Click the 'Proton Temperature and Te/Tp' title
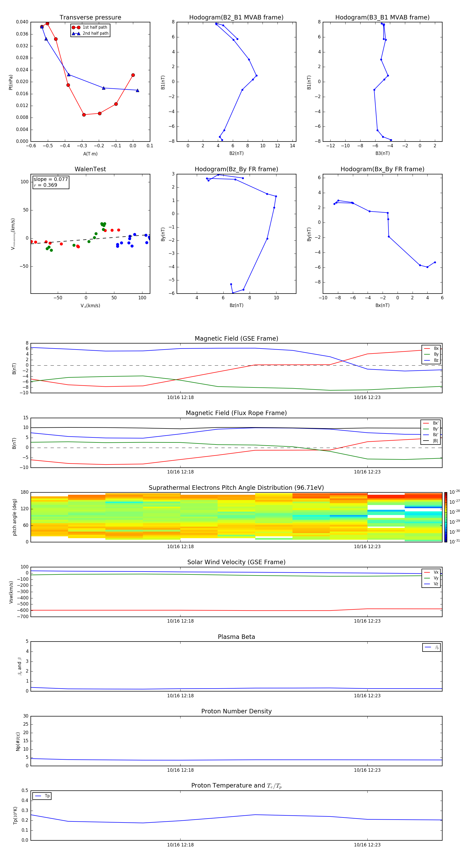This screenshot has height=868, width=473. point(236,786)
